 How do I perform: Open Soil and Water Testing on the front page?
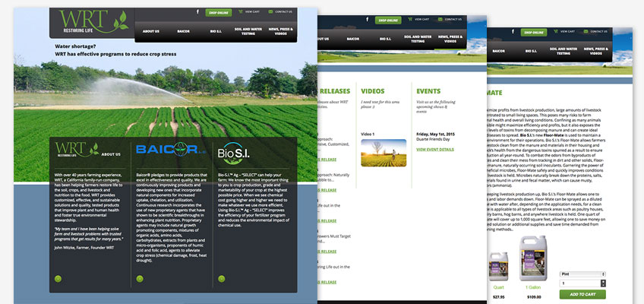coord(248,31)
